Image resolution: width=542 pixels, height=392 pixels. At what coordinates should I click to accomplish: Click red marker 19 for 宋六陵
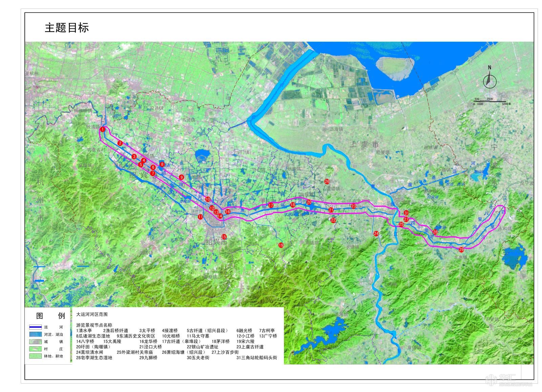[x=281, y=245]
